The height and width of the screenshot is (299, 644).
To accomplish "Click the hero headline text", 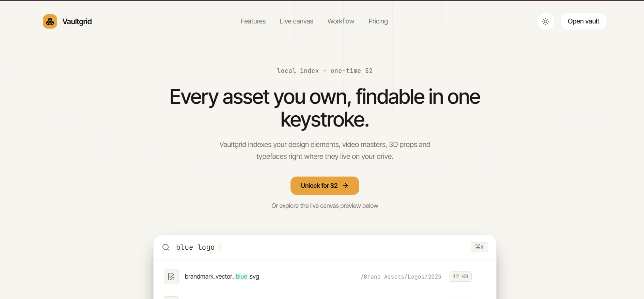I will coord(325,108).
